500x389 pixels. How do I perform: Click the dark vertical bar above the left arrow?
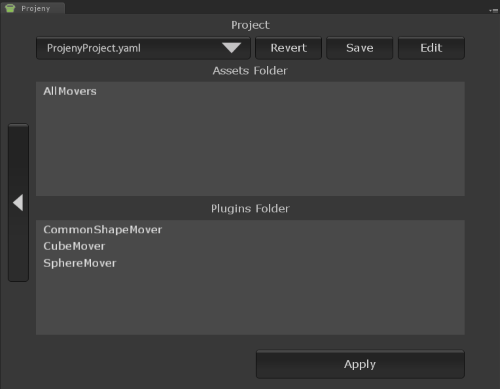pyautogui.click(x=18, y=158)
